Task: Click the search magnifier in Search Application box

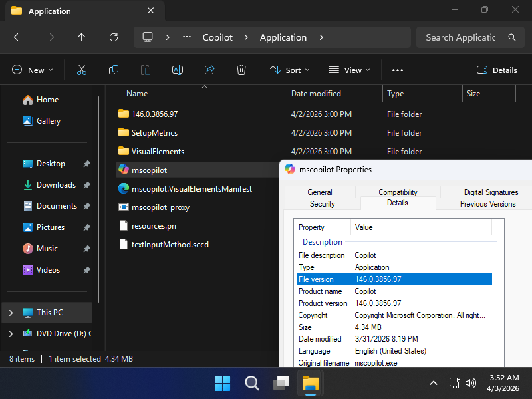Action: point(511,37)
